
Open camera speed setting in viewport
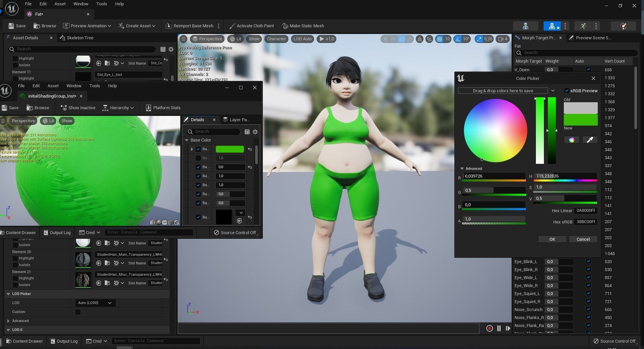coord(503,39)
